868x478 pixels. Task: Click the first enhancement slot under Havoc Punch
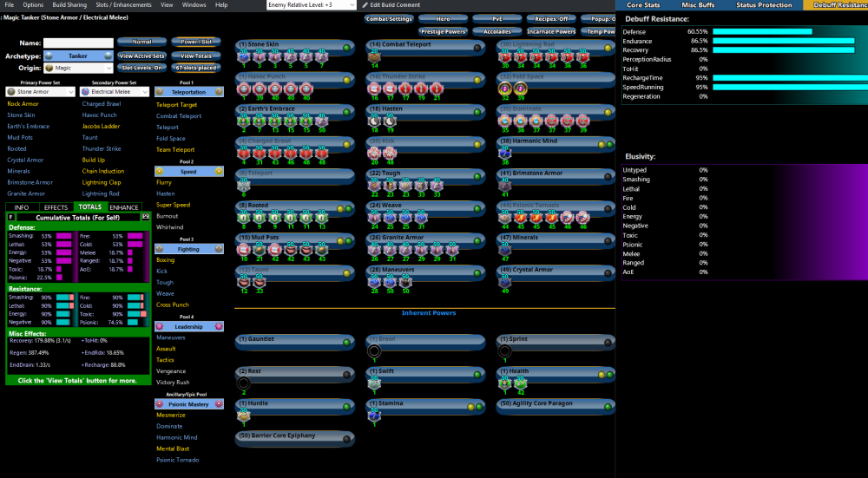244,88
